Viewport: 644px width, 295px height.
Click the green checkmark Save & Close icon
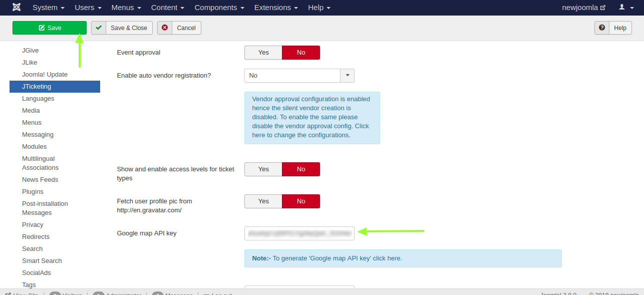tap(99, 28)
